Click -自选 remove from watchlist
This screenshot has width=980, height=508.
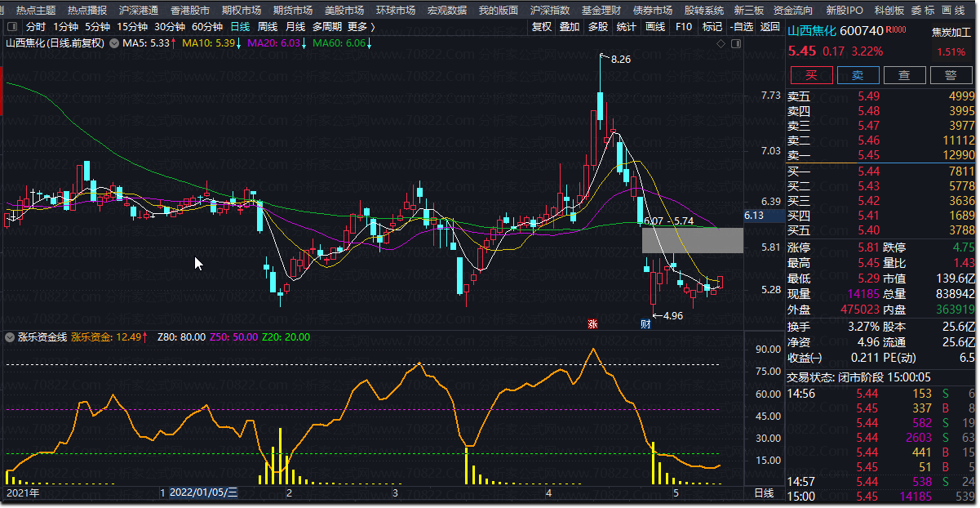pos(741,27)
